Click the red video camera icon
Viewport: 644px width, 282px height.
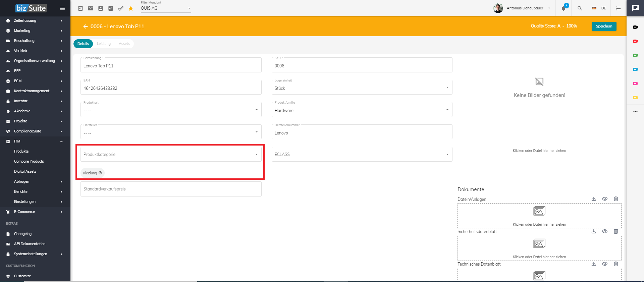(x=635, y=41)
